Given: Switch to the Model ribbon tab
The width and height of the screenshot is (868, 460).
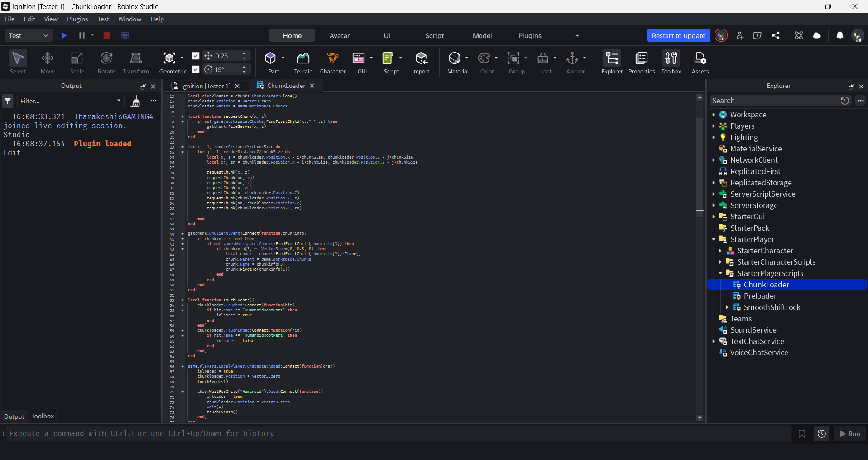Looking at the screenshot, I should [x=482, y=35].
